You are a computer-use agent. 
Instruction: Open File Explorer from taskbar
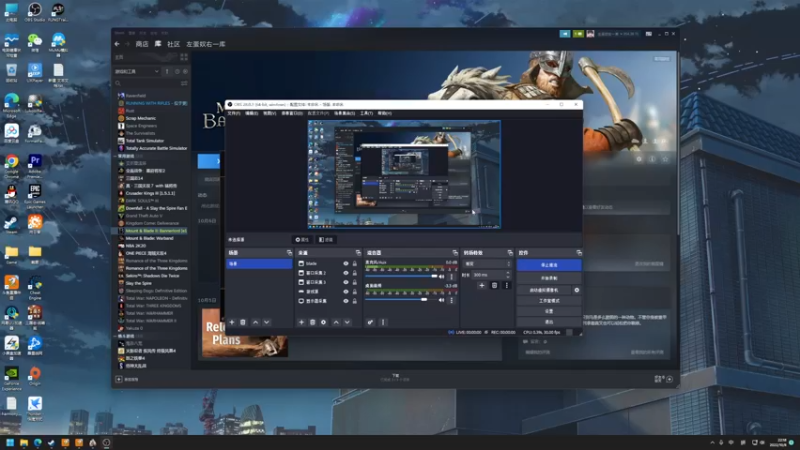(23, 442)
